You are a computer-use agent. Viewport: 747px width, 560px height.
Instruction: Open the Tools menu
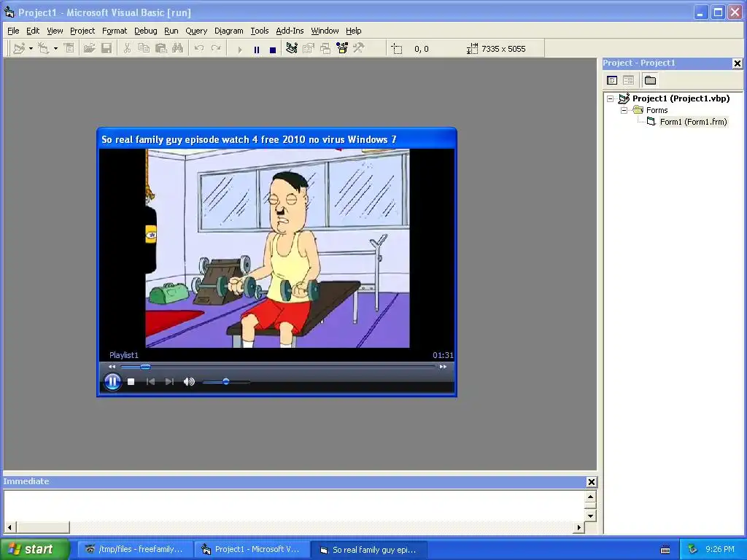click(260, 31)
